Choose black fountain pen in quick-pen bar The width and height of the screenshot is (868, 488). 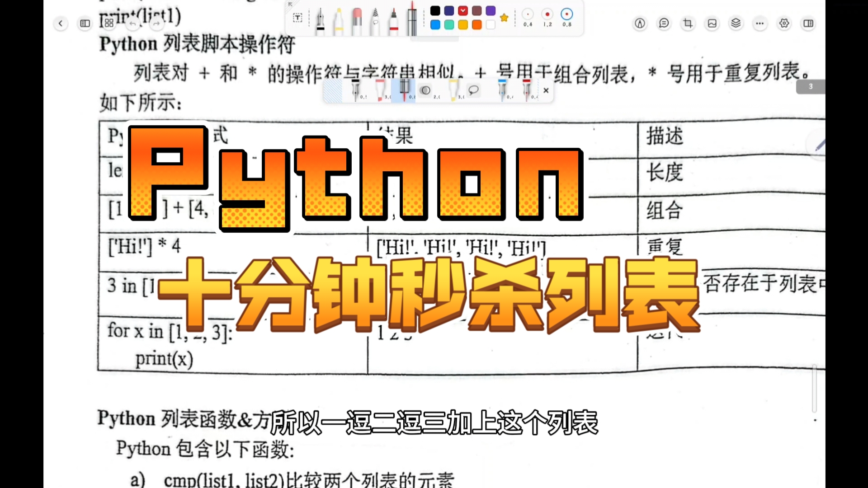[x=356, y=90]
